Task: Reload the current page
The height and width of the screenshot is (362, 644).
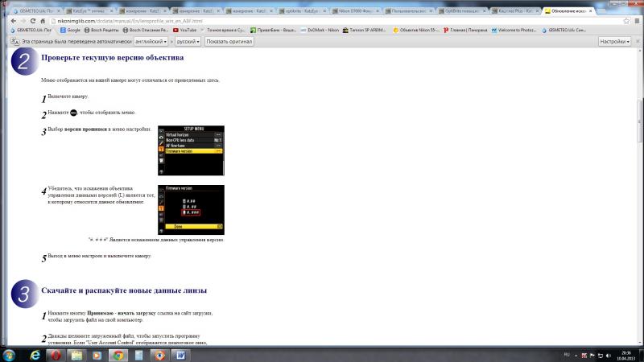Action: [x=33, y=21]
